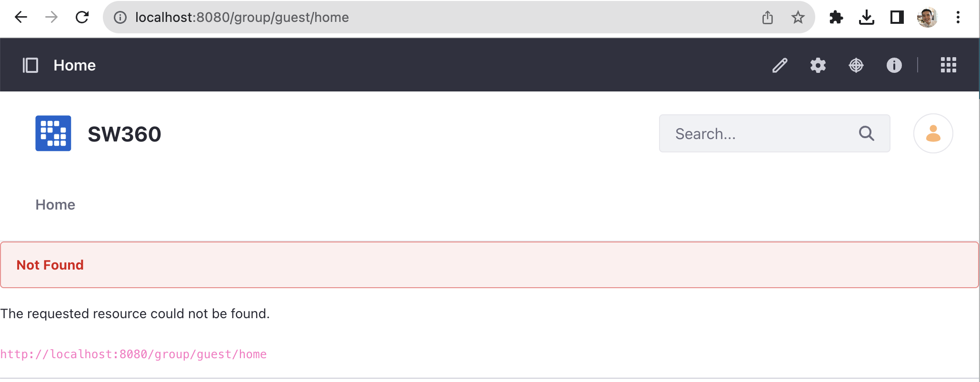Click the magnifying glass search button
This screenshot has width=980, height=382.
866,134
